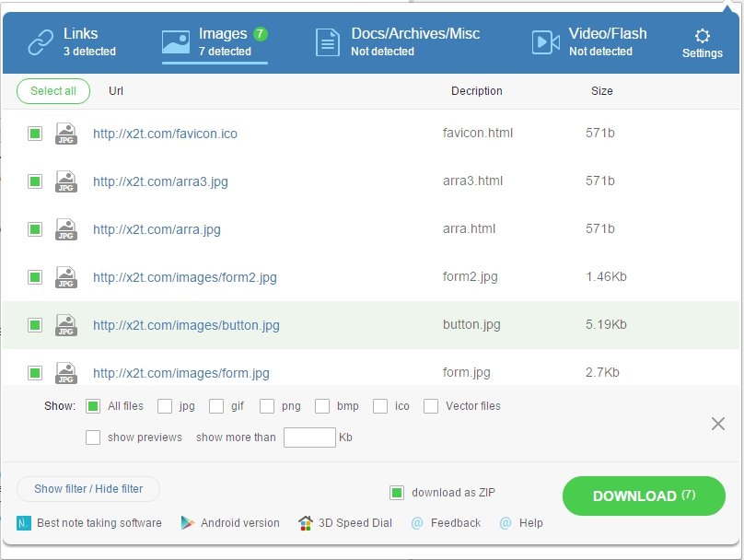The height and width of the screenshot is (560, 744).
Task: Open link http://x2t.com/arra.jpg
Action: point(157,229)
